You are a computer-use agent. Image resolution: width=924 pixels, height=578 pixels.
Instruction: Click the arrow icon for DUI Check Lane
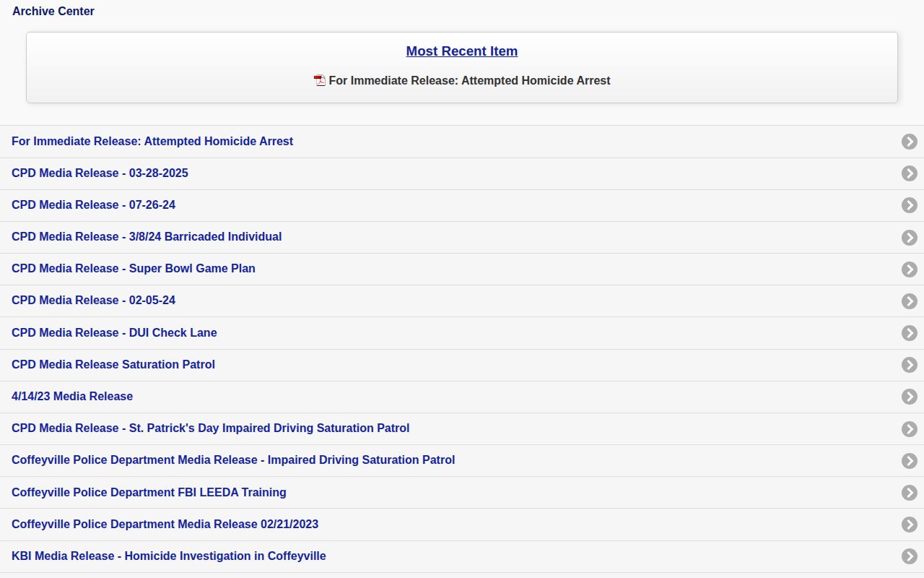coord(910,333)
